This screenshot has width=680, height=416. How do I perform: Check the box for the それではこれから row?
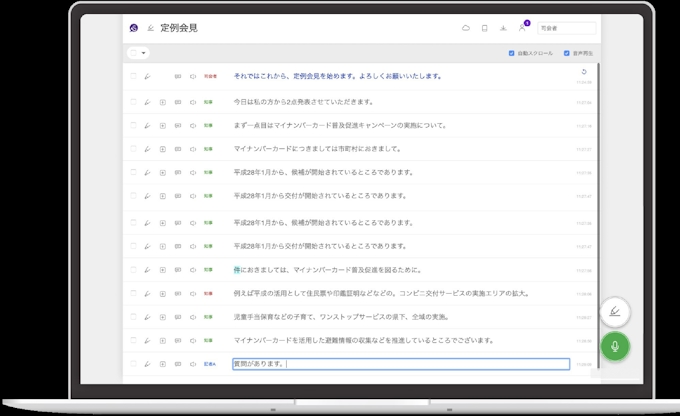[132, 76]
